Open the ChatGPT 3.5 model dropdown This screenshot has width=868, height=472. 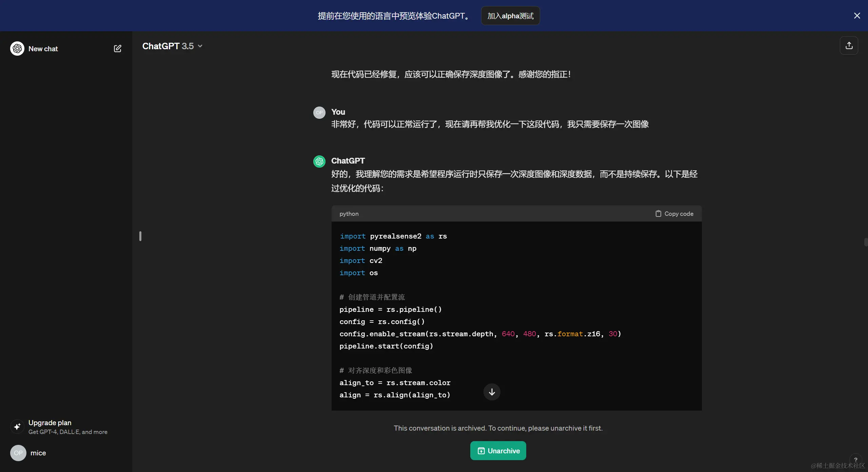(168, 46)
